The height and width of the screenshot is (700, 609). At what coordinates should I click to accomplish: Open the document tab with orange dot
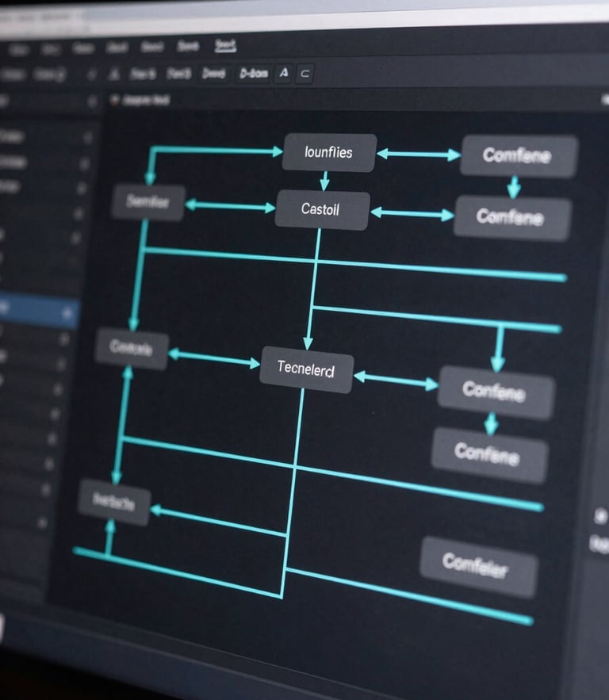coord(140,100)
